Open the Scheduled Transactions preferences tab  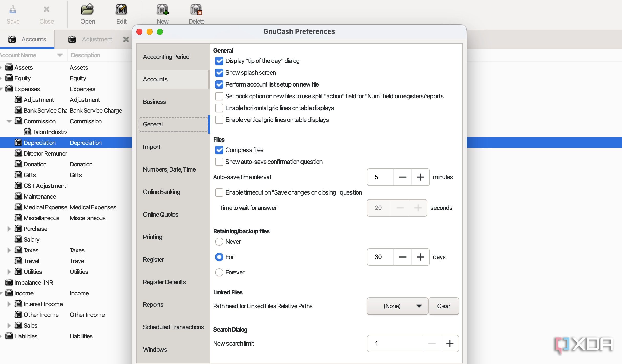pos(173,327)
